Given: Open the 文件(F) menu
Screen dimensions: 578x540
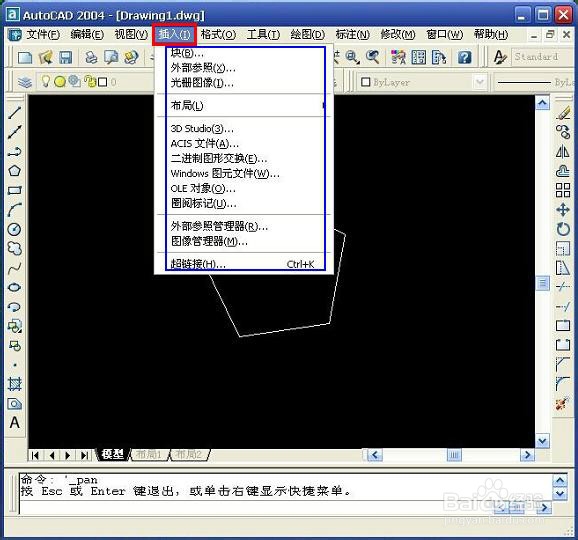Looking at the screenshot, I should point(42,35).
